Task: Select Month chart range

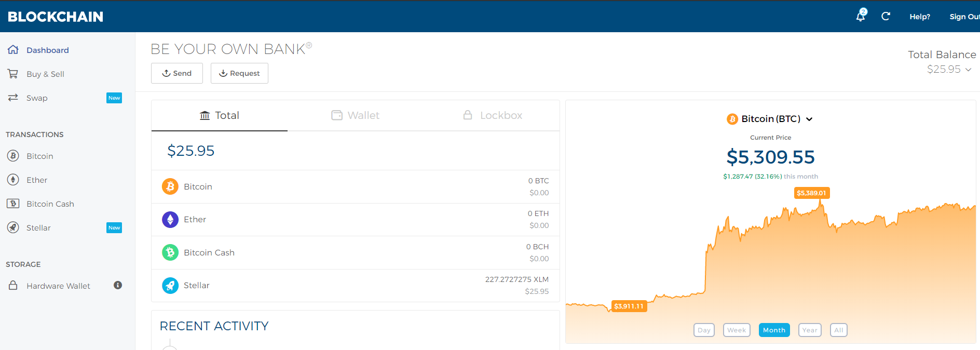Action: click(774, 330)
